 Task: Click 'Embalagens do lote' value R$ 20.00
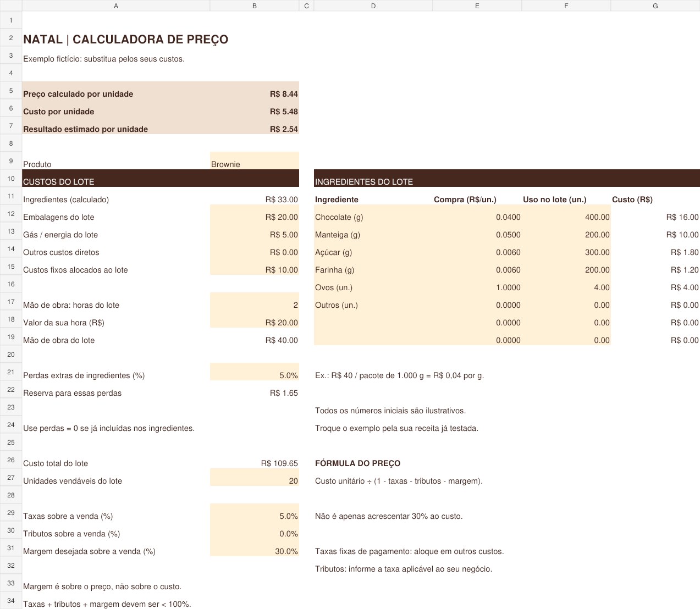pos(255,213)
